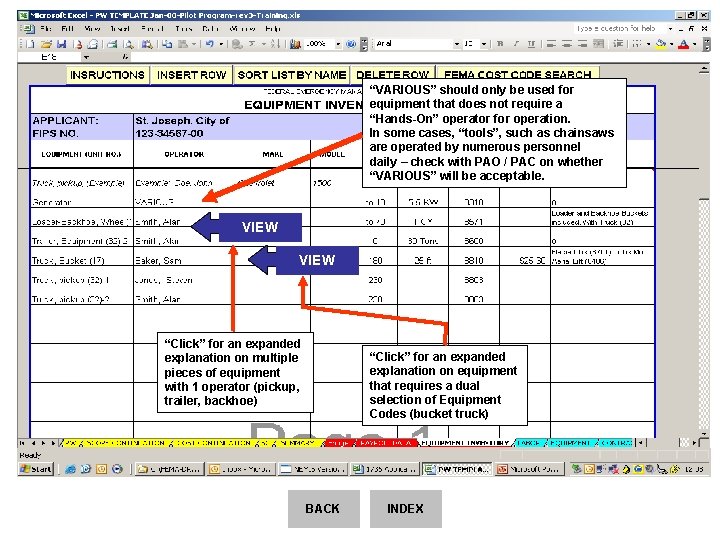The width and height of the screenshot is (720, 540).
Task: Switch to PW TEMPLA... taskbar window
Action: click(457, 469)
